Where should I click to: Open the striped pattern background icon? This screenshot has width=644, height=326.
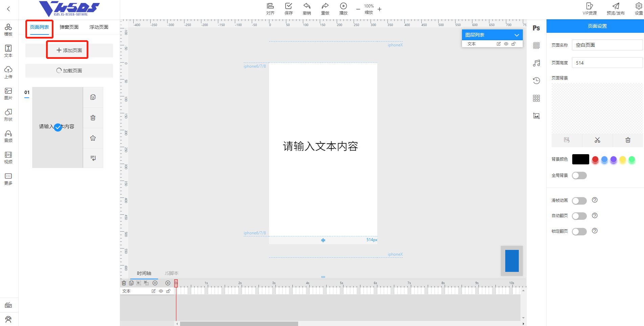pyautogui.click(x=536, y=46)
